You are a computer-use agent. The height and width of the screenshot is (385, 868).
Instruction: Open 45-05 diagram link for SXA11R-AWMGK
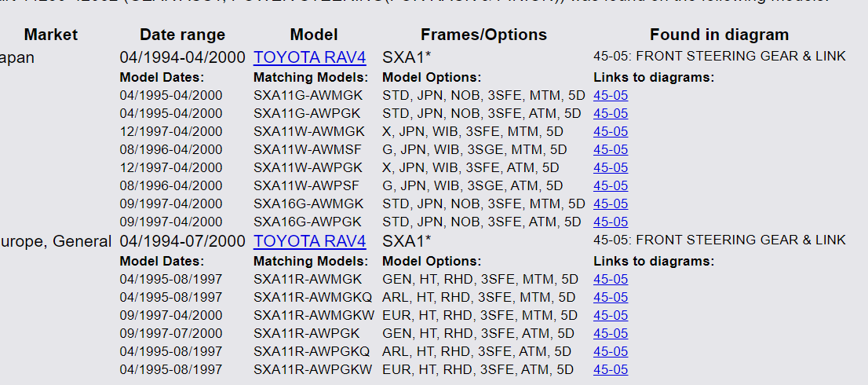611,279
